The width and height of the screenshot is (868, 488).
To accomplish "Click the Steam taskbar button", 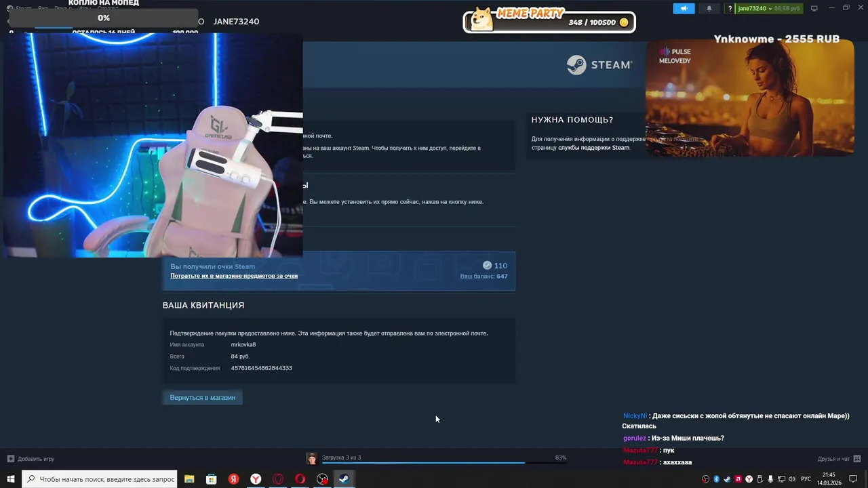I will (x=344, y=479).
